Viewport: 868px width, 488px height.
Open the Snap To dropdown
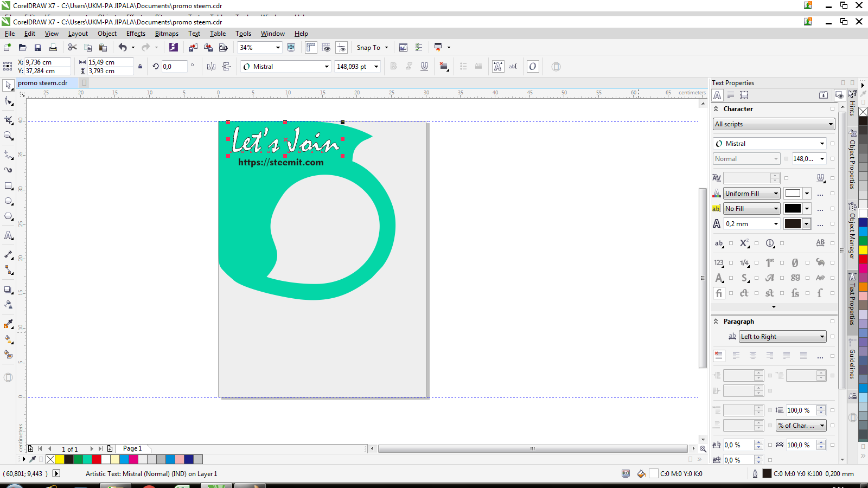386,48
